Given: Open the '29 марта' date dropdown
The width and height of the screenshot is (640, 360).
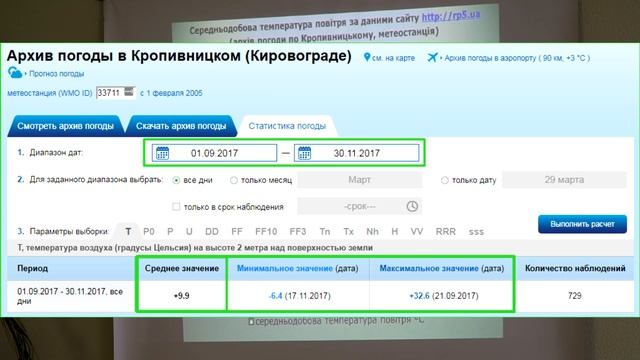Looking at the screenshot, I should [x=564, y=180].
